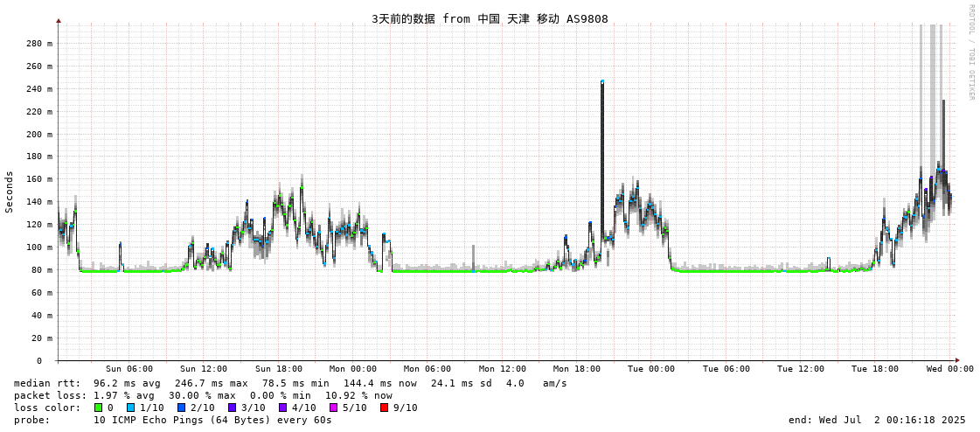Click the red arrow at x-axis end
Viewport: 980px width, 432px height.
tap(957, 361)
